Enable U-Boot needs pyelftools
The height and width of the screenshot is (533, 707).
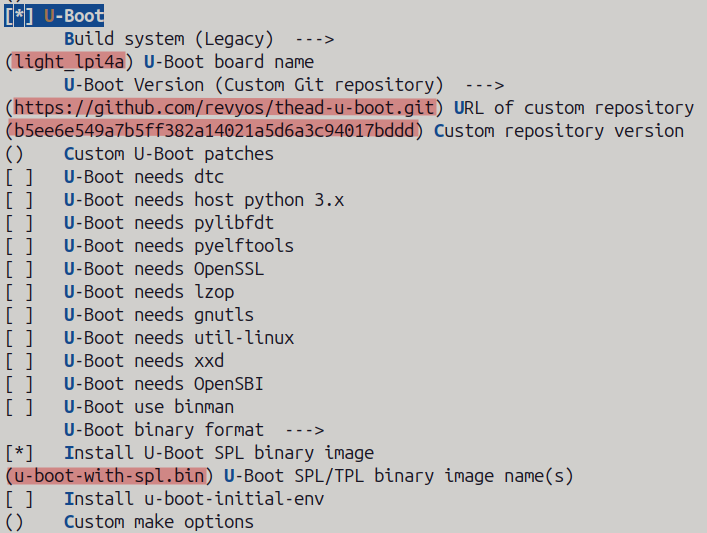pyautogui.click(x=19, y=246)
